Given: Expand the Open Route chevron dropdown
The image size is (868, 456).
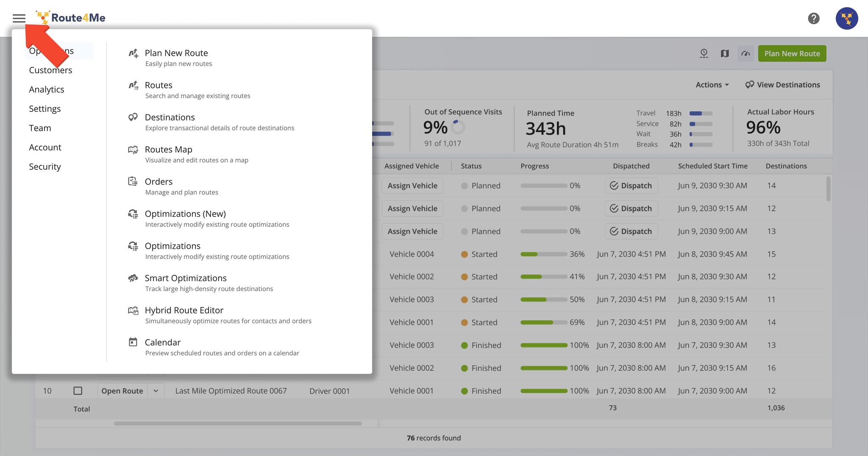Looking at the screenshot, I should point(156,391).
